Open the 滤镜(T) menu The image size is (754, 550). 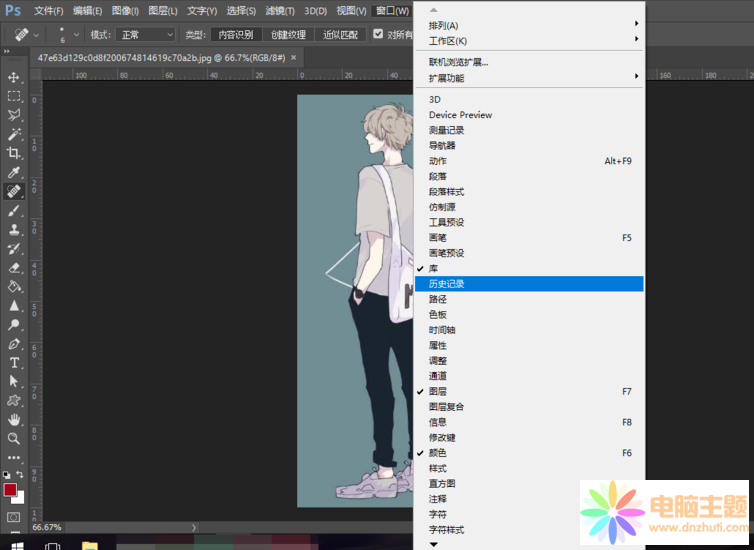(x=279, y=11)
